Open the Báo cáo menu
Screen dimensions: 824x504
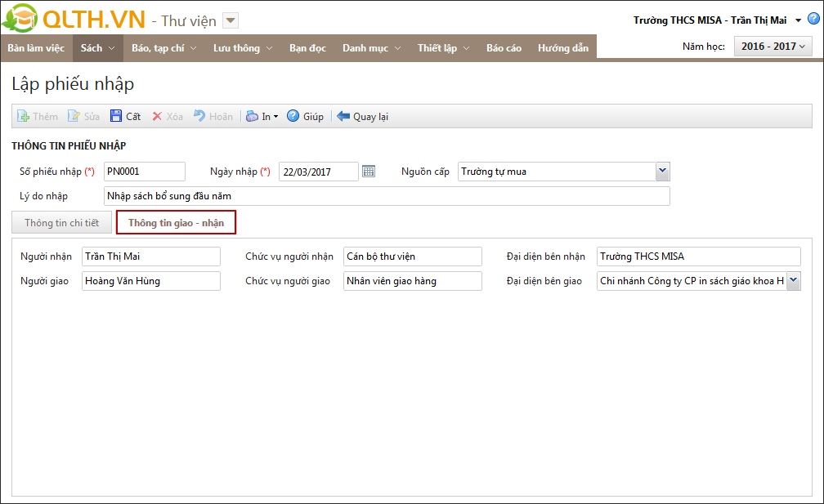[504, 48]
